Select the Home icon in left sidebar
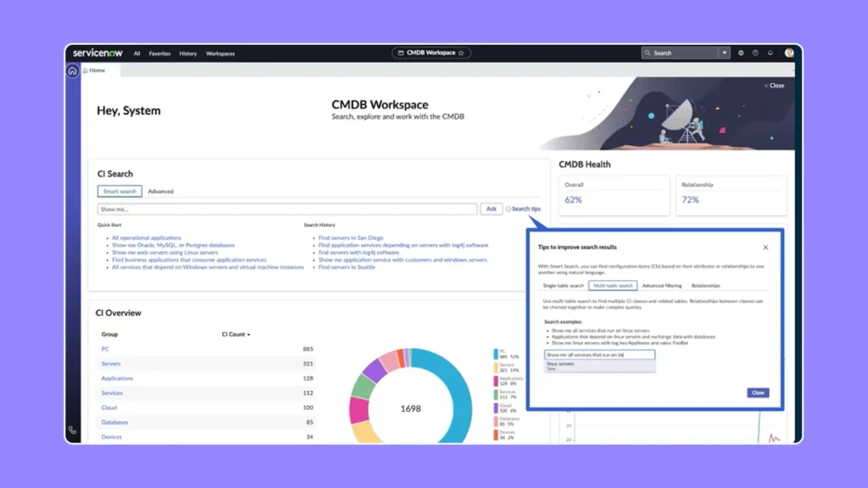The height and width of the screenshot is (488, 868). (x=74, y=70)
